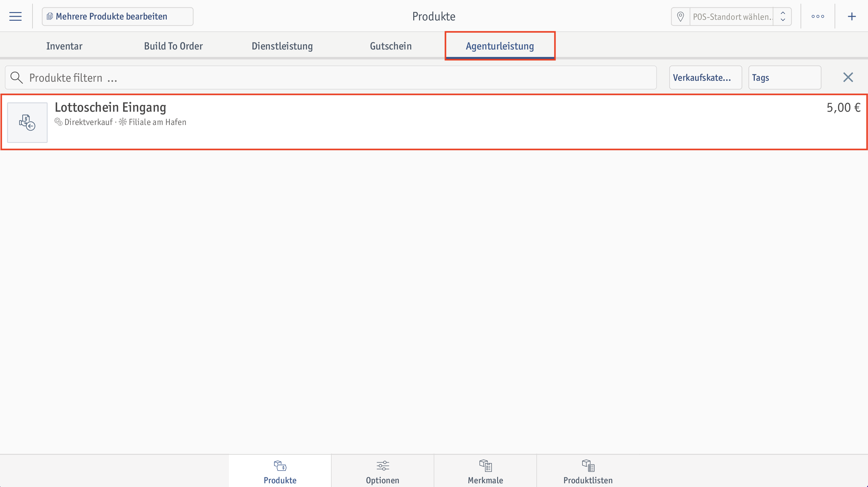Open the Produktlisten bottom navigation item
This screenshot has width=868, height=487.
(x=588, y=471)
